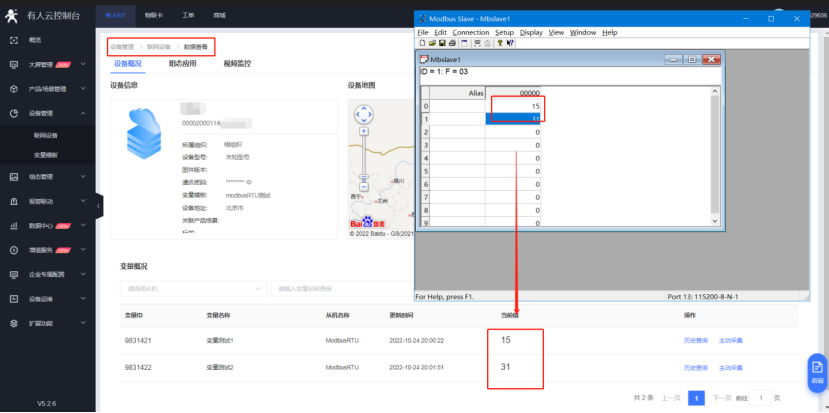Image resolution: width=829 pixels, height=413 pixels.
Task: Click the blue floating widget at bottom right
Action: (x=816, y=371)
